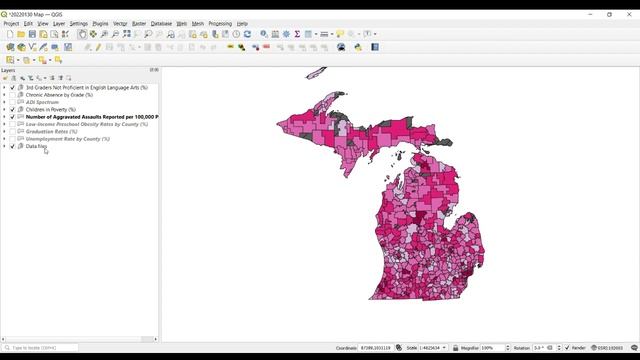The image size is (640, 360).
Task: Expand Number of Aggravated Assaults legend
Action: click(x=4, y=117)
